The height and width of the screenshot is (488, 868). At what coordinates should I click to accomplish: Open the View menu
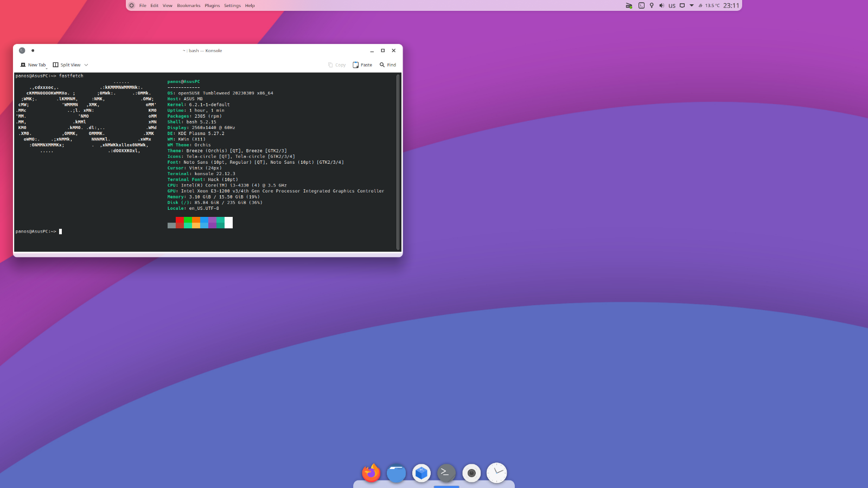point(168,5)
